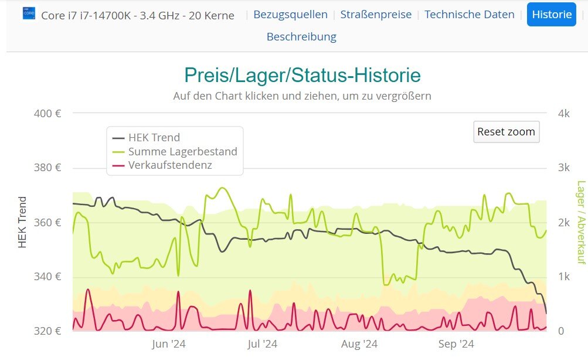This screenshot has height=364, width=588.
Task: Open the Bezugsquellen section link
Action: 290,15
